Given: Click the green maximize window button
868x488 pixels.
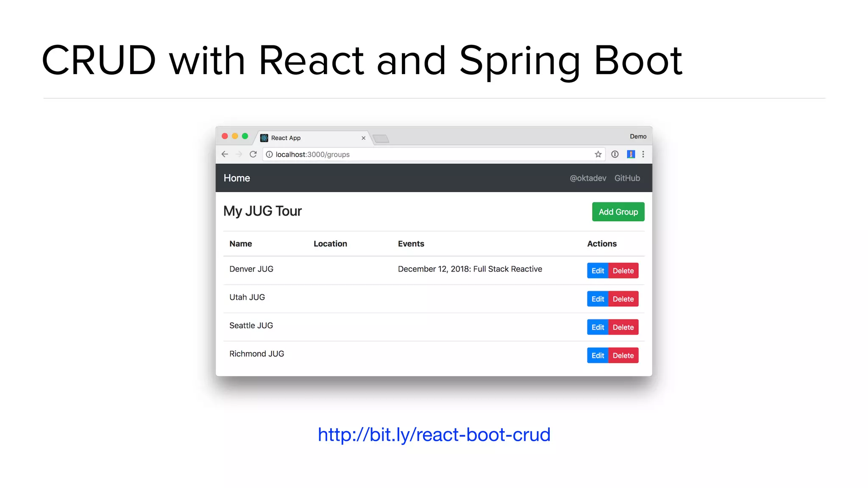Looking at the screenshot, I should click(245, 136).
